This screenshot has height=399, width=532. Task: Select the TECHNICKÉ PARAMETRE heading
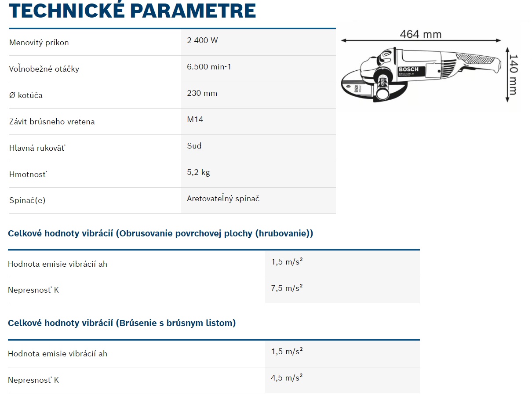click(x=132, y=10)
